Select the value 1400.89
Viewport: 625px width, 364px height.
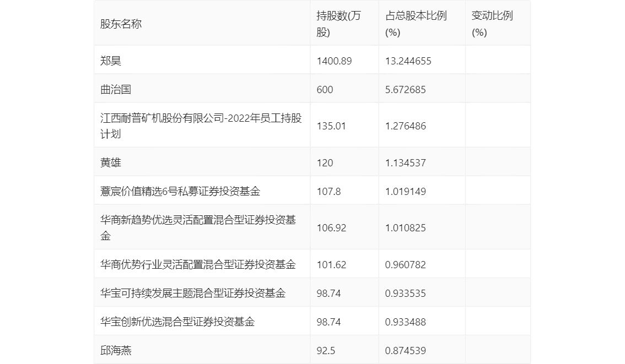pos(334,61)
